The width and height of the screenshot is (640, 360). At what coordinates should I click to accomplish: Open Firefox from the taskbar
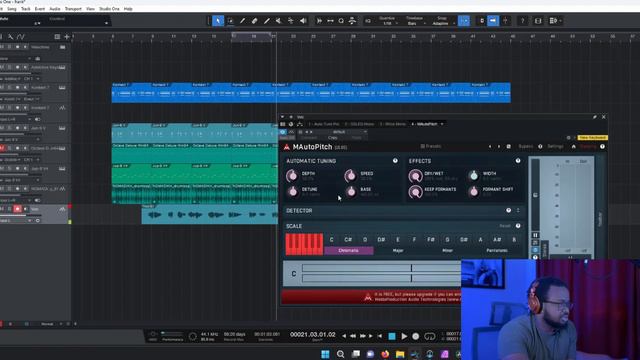pyautogui.click(x=385, y=354)
